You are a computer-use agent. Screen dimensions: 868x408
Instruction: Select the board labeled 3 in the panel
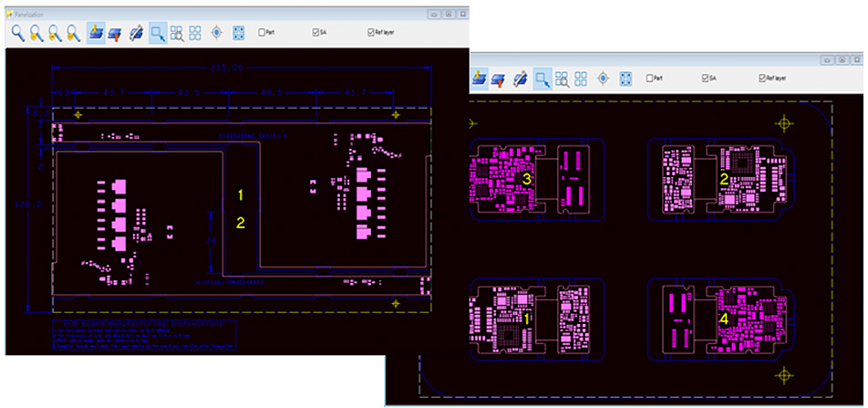point(526,179)
